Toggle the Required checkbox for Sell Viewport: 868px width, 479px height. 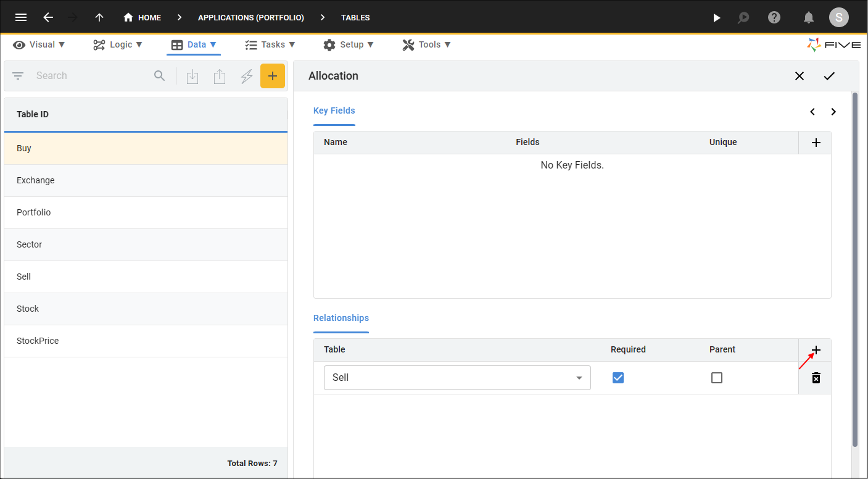(x=618, y=378)
